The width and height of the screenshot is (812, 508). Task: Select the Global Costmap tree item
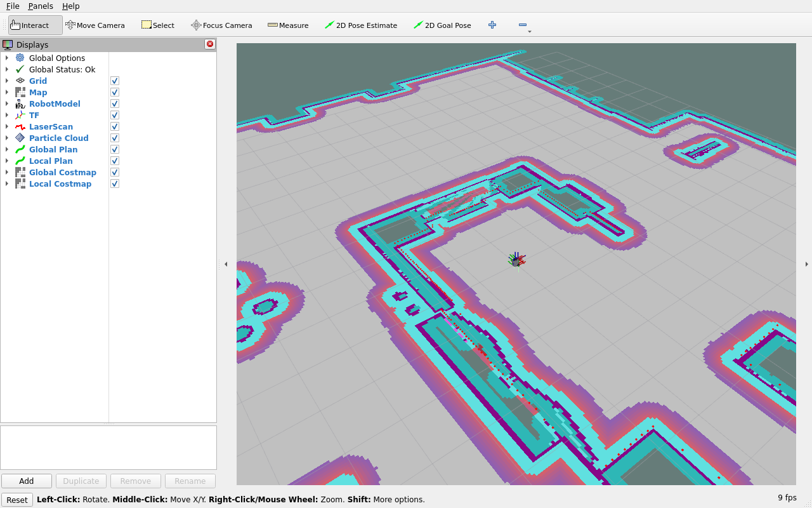tap(63, 172)
